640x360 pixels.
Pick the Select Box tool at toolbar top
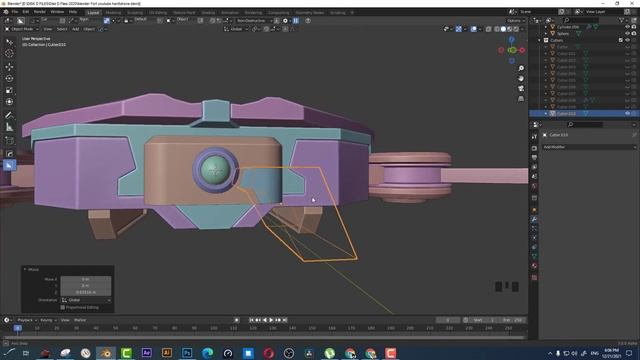(9, 42)
